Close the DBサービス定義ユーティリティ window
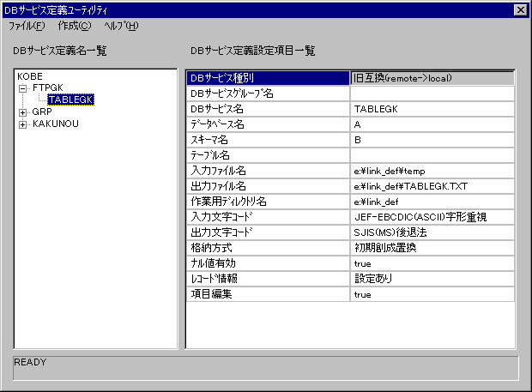The width and height of the screenshot is (532, 392). click(521, 10)
